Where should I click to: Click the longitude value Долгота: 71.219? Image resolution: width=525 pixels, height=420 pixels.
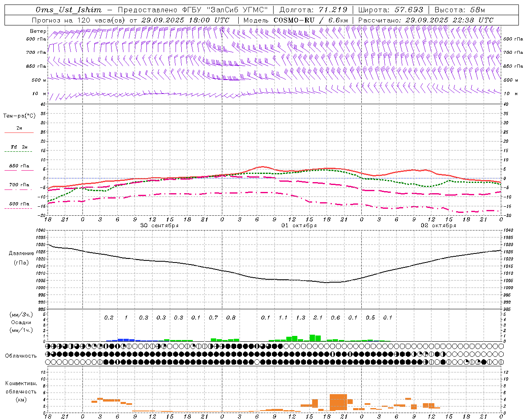pos(313,10)
